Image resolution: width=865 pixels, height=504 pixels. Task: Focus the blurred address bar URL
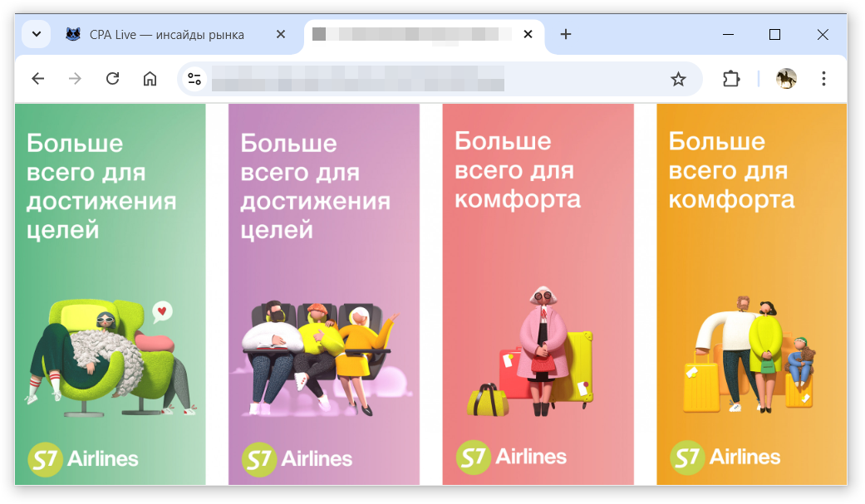(x=357, y=78)
